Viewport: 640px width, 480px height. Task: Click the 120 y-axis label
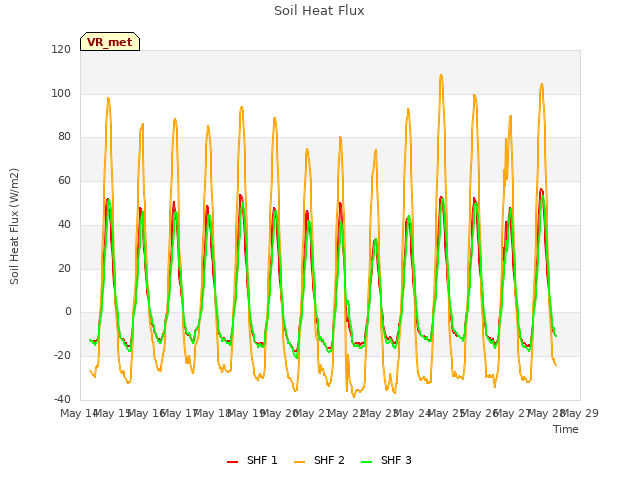[61, 49]
